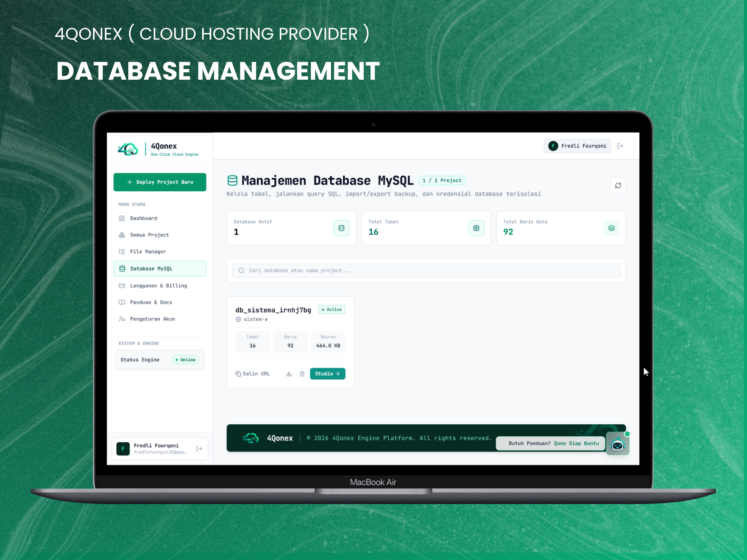This screenshot has height=560, width=747.
Task: Click the trash delete icon on database card
Action: pyautogui.click(x=302, y=374)
